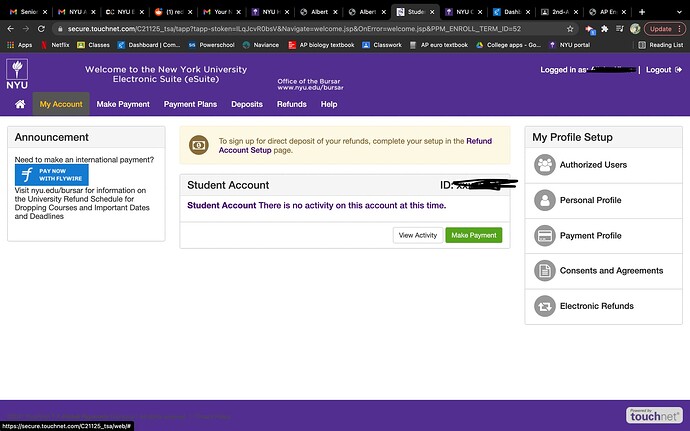Open the Electronic Refunds link
The height and width of the screenshot is (431, 690).
pyautogui.click(x=597, y=306)
